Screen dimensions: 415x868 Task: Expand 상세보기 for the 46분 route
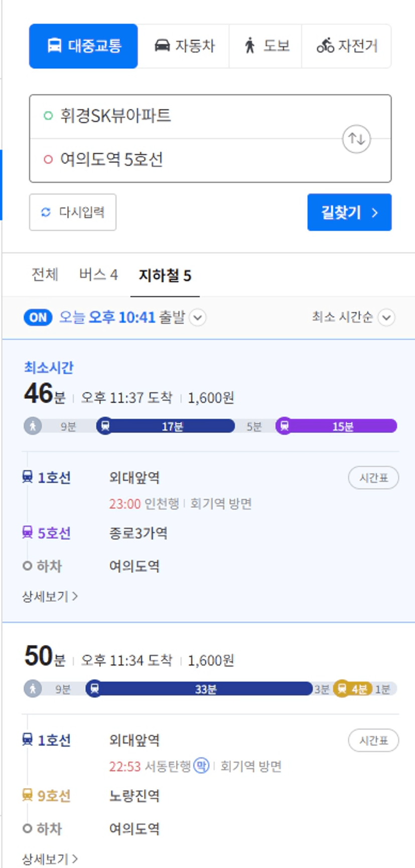[50, 596]
